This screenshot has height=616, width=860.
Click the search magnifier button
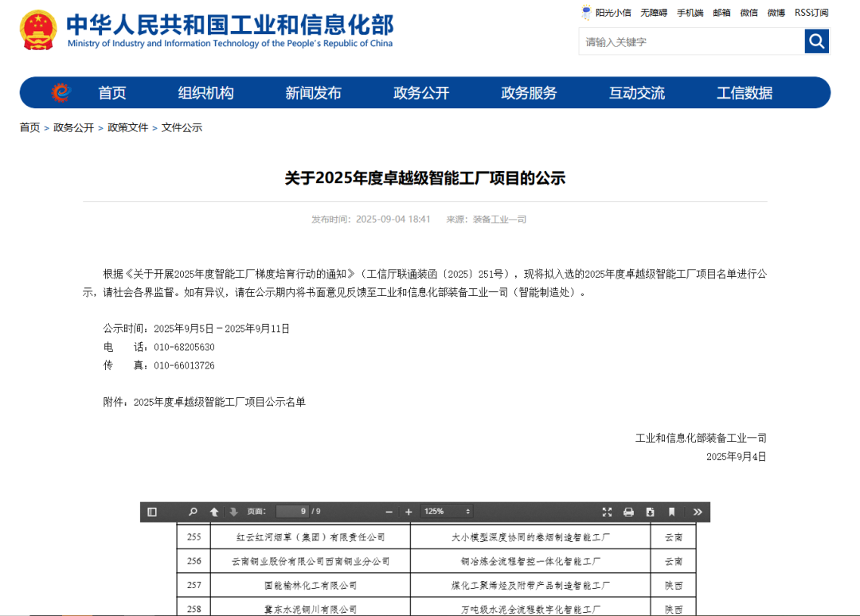pyautogui.click(x=817, y=41)
